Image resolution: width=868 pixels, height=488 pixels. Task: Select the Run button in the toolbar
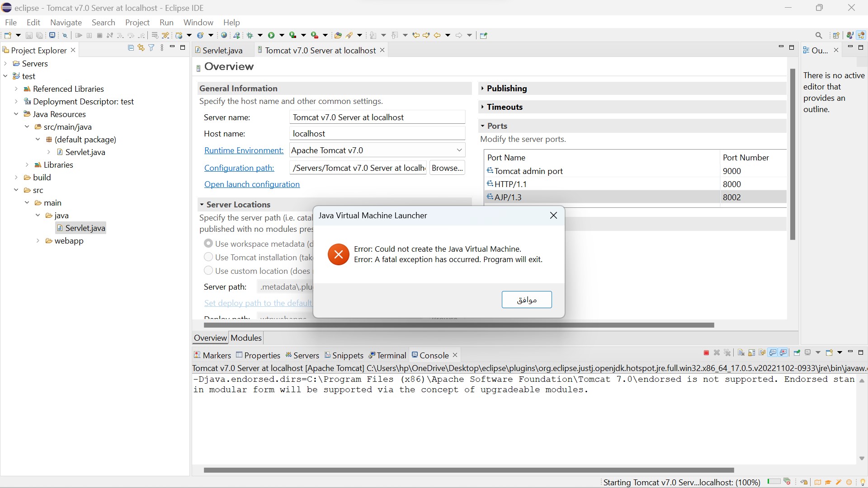pos(271,35)
